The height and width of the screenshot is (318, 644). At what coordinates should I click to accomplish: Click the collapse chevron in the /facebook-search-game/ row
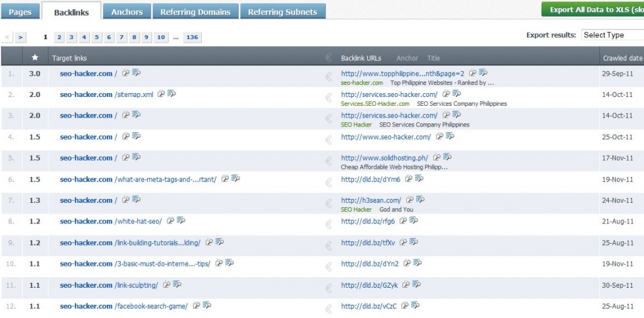[328, 309]
